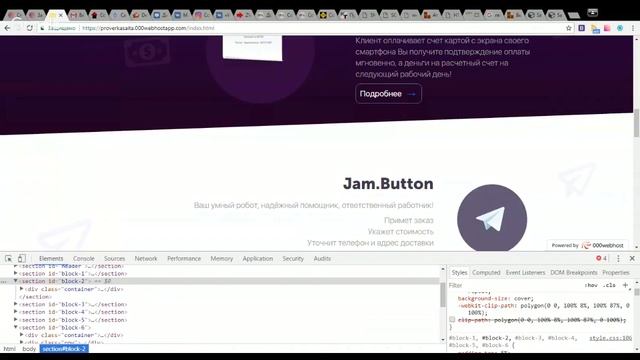Image resolution: width=640 pixels, height=360 pixels.
Task: Click the Styles pane scrollbar thumb
Action: (637, 292)
